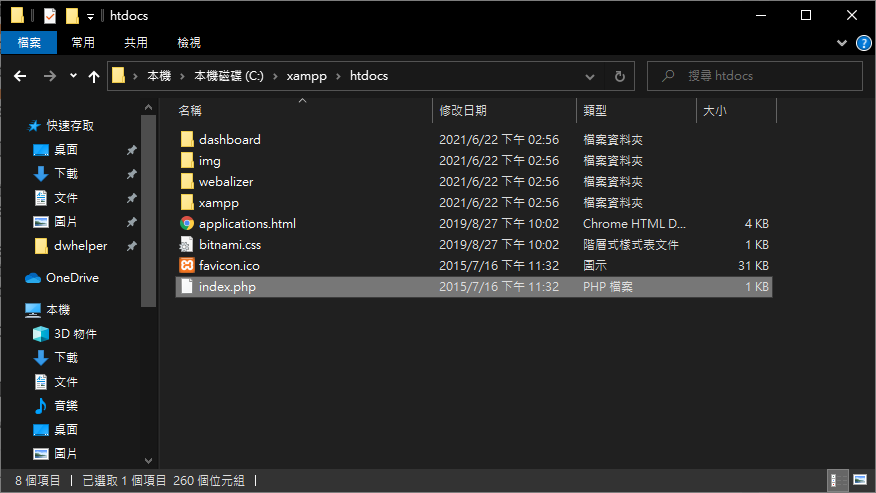Select 下載 under Quick Access
This screenshot has width=876, height=493.
(66, 174)
